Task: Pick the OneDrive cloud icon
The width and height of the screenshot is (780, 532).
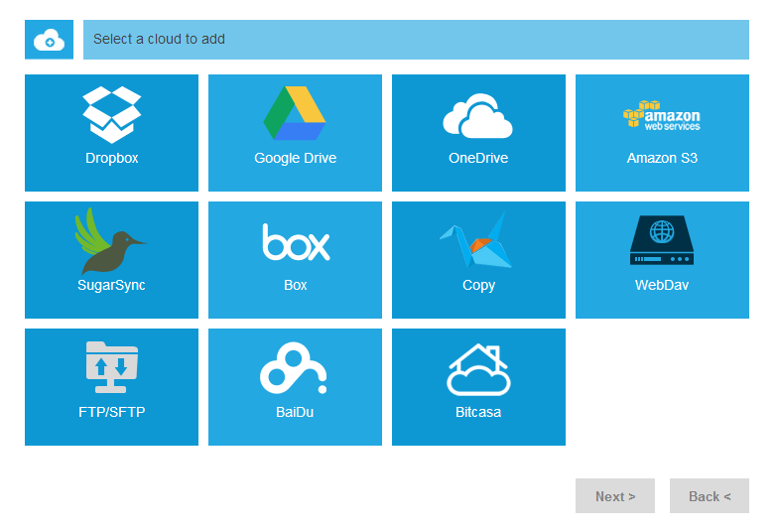Action: click(478, 115)
